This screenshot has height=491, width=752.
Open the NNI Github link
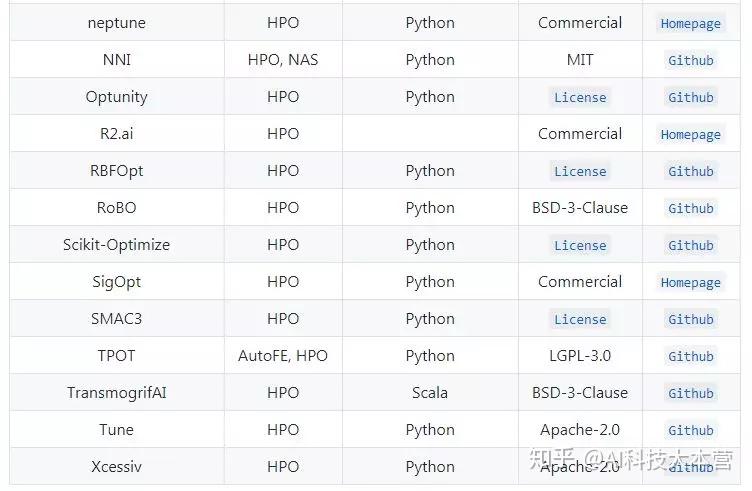(690, 61)
